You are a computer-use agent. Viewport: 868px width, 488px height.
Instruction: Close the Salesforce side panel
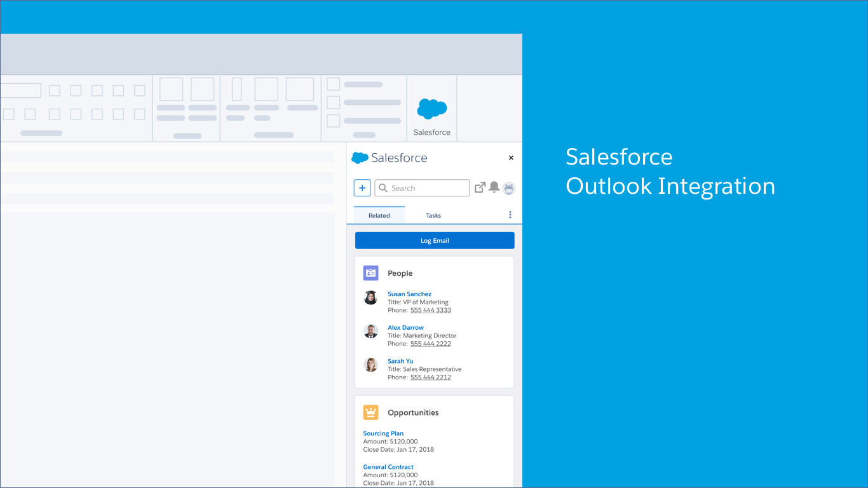(511, 158)
